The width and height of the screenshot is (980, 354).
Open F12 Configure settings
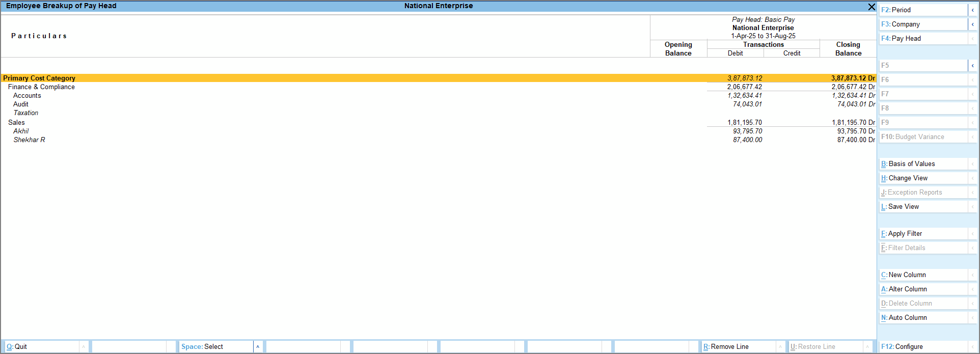922,346
